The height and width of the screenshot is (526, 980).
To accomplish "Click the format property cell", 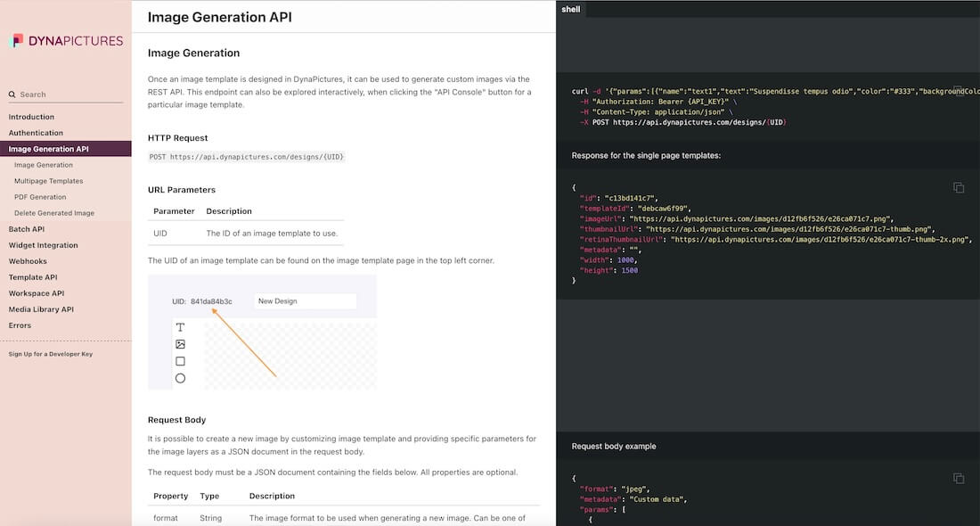I will [166, 518].
